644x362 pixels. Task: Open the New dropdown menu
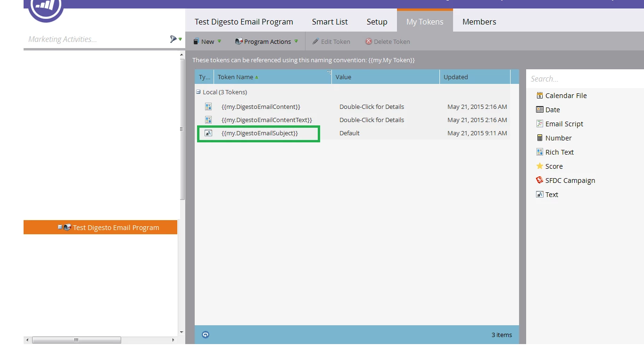[207, 41]
